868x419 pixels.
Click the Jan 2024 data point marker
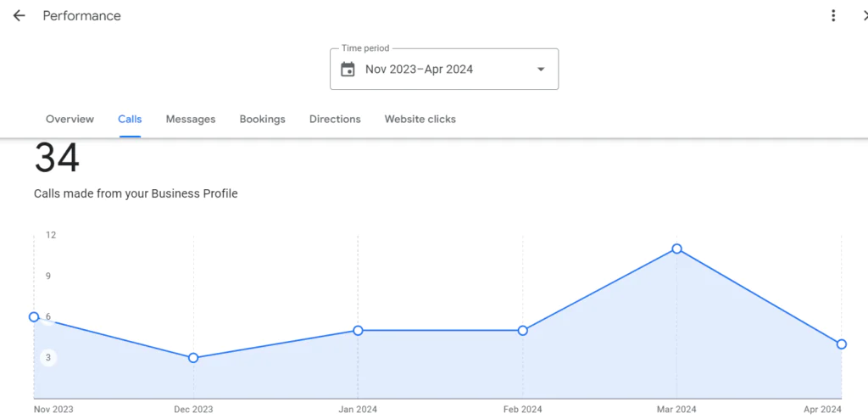click(x=358, y=330)
